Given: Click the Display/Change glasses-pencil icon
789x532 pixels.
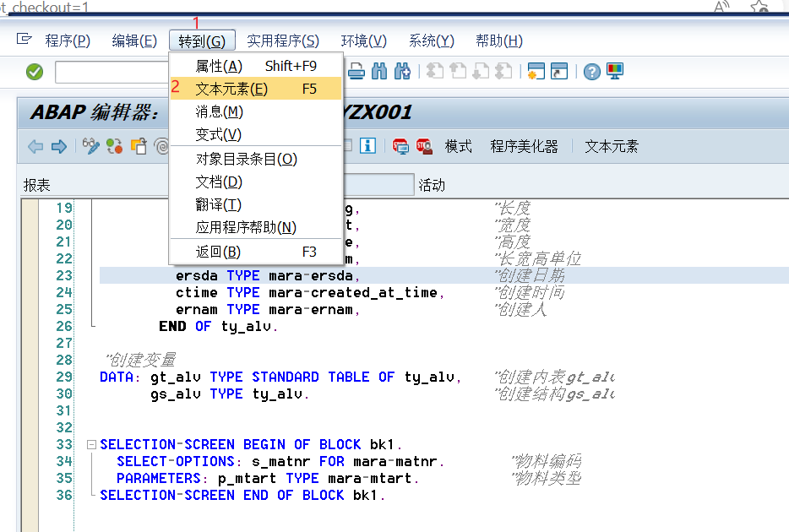Looking at the screenshot, I should (x=91, y=146).
